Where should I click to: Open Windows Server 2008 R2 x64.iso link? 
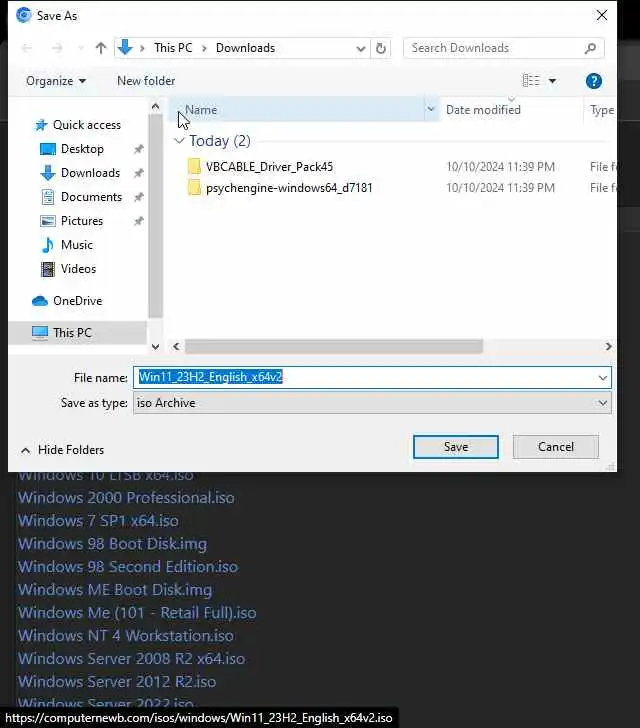pyautogui.click(x=131, y=659)
